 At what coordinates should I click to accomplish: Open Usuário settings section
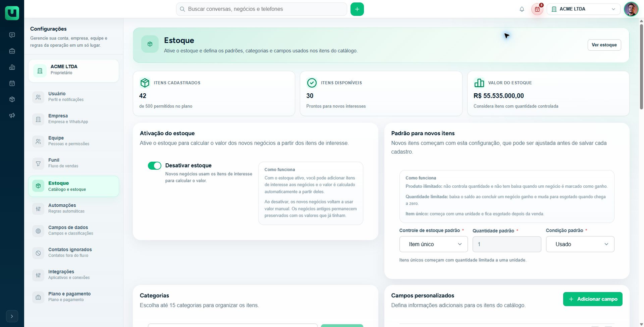(74, 97)
